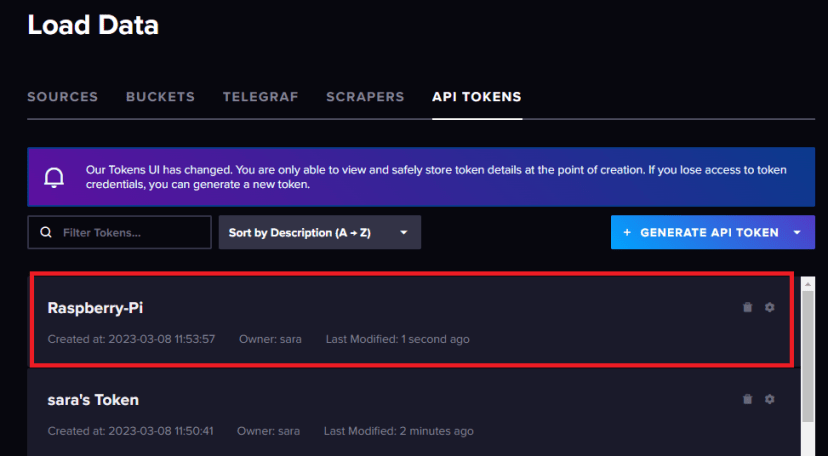Select the API Tokens tab
This screenshot has width=828, height=456.
pos(476,97)
